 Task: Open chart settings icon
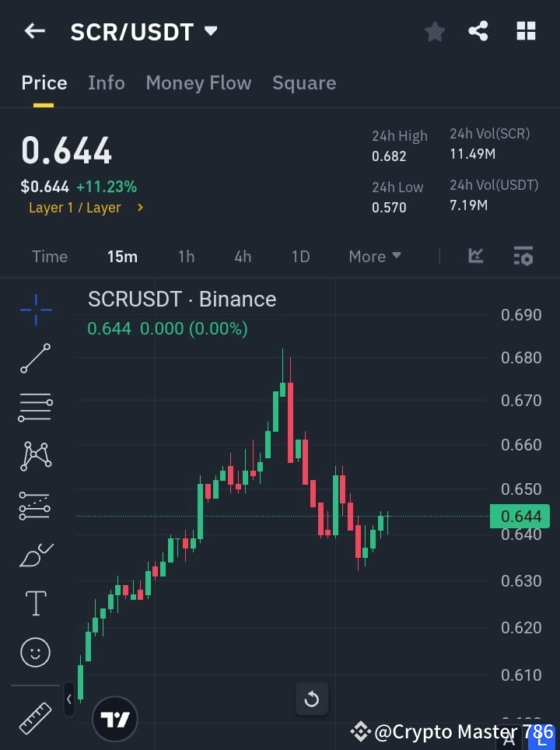coord(523,255)
